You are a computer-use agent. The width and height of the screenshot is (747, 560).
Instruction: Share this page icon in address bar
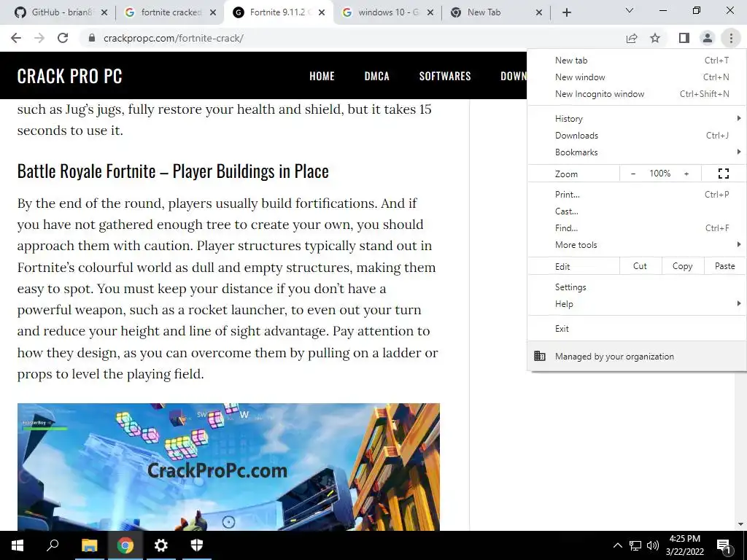[632, 38]
